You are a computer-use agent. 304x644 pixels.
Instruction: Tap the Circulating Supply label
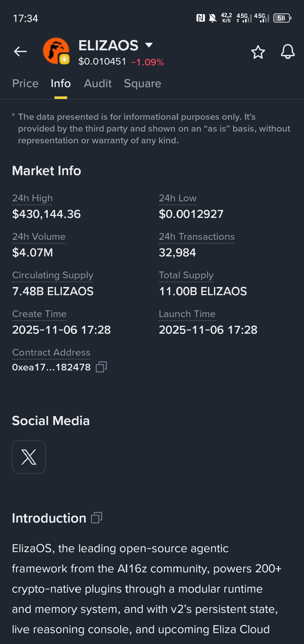click(53, 275)
